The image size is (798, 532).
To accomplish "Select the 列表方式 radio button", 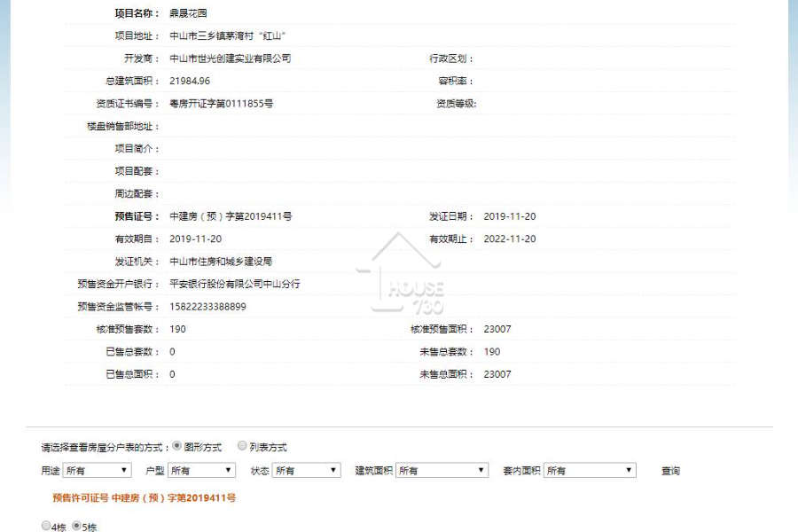I will (x=242, y=445).
